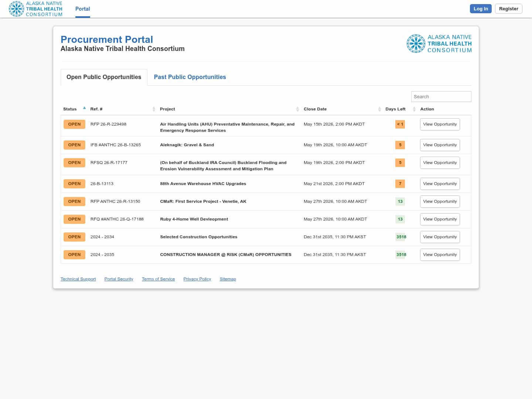Screen dimensions: 532x399
Task: Click the '< 1' days left badge
Action: pyautogui.click(x=400, y=125)
